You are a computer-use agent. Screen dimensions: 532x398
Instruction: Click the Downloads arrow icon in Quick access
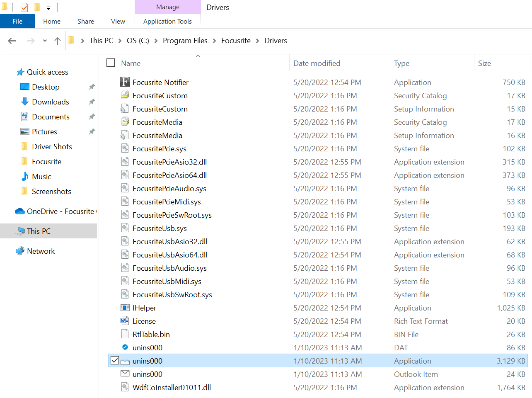[25, 102]
